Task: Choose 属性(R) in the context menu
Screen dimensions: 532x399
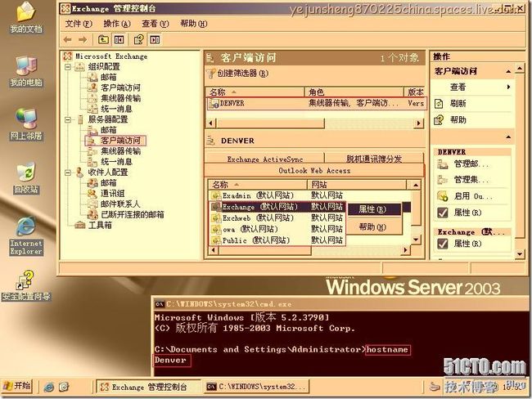Action: 373,209
